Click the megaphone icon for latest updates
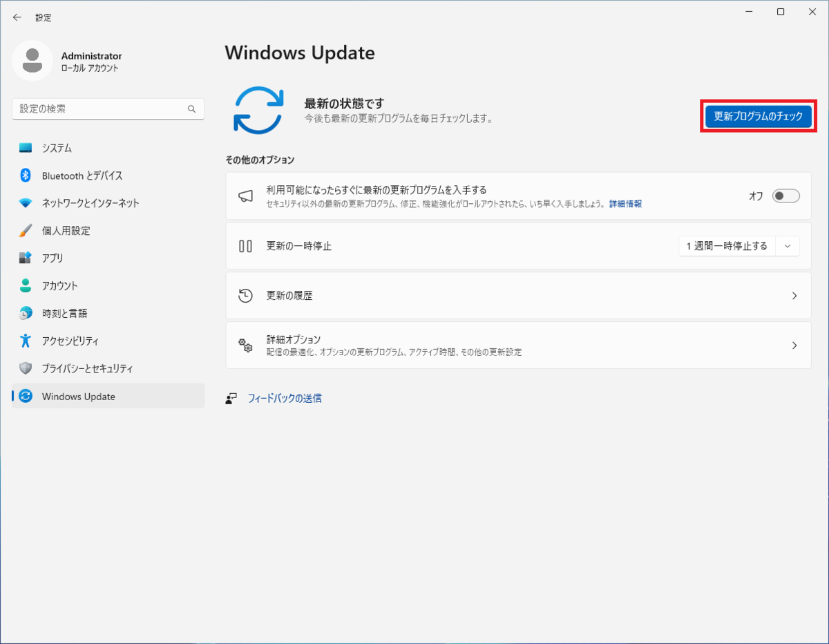This screenshot has height=644, width=829. point(245,196)
